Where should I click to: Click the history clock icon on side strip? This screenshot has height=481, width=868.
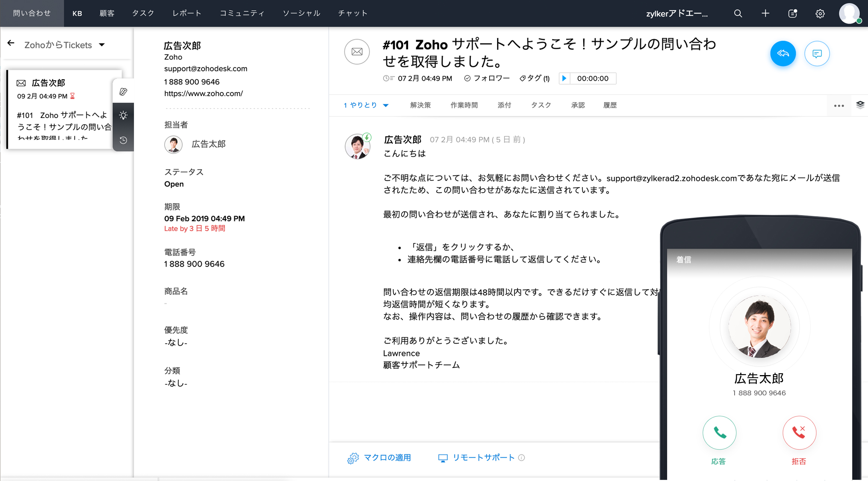(123, 140)
